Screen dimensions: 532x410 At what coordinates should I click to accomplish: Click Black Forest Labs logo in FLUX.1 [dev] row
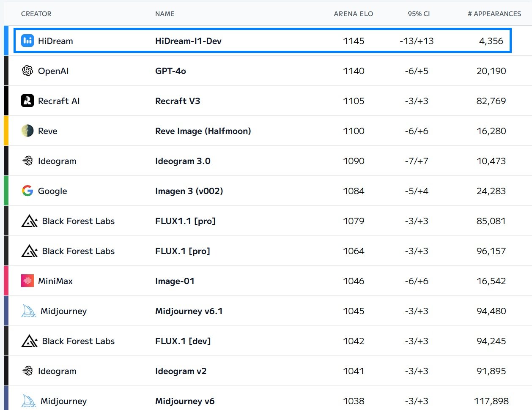tap(30, 341)
